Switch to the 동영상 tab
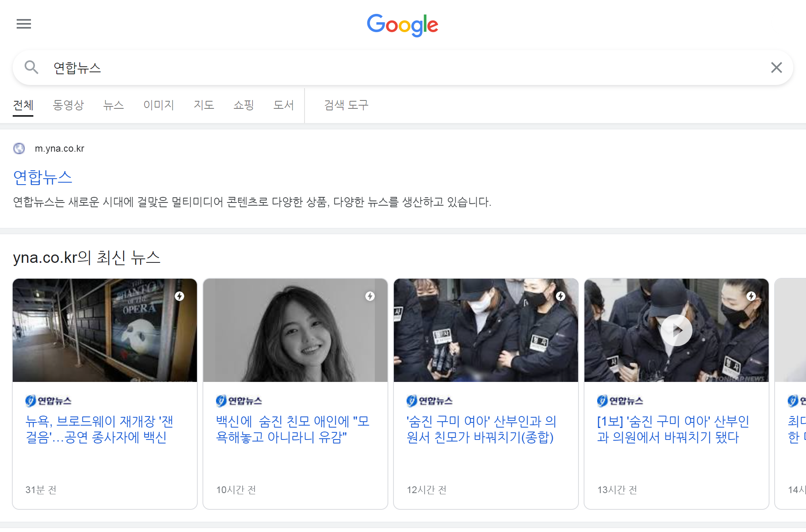 tap(68, 105)
